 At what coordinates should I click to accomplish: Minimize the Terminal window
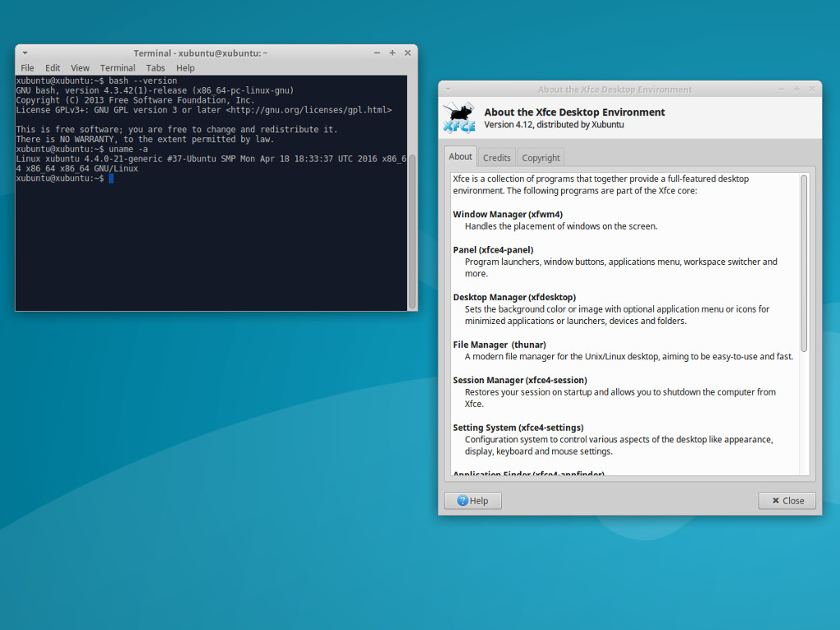pos(377,53)
